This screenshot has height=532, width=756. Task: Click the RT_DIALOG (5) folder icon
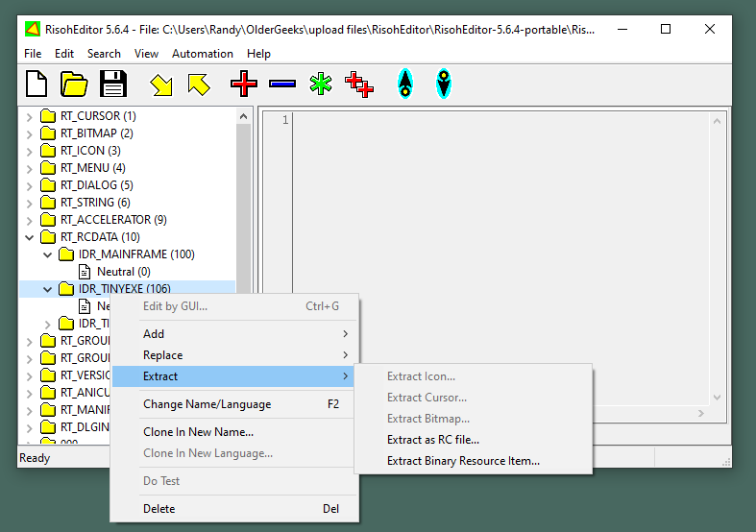click(48, 185)
